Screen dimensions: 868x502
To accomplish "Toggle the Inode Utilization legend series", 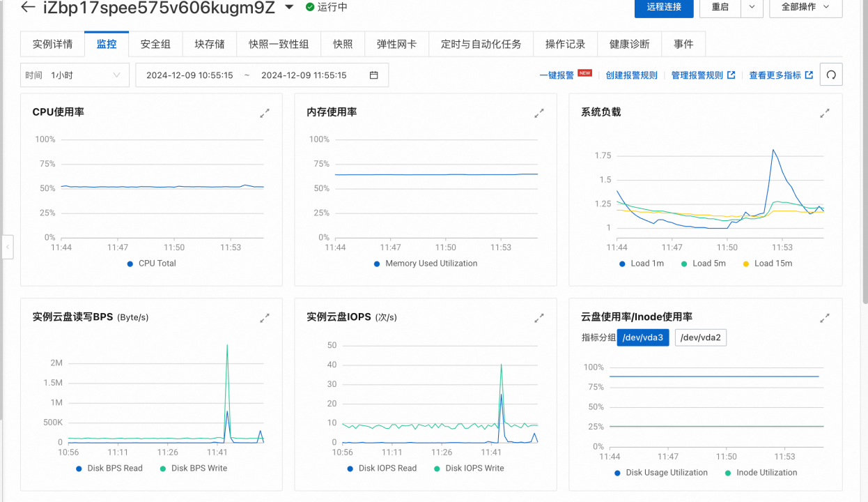I will [761, 473].
